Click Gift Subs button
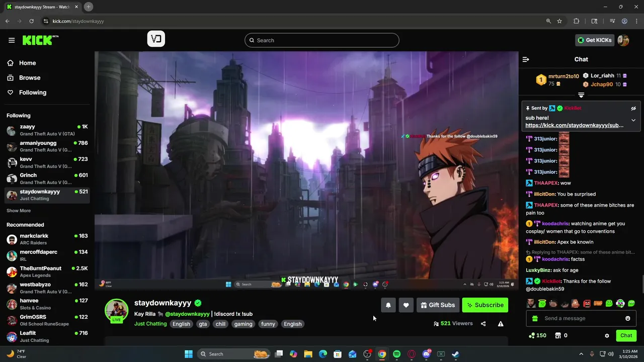 coord(438,305)
